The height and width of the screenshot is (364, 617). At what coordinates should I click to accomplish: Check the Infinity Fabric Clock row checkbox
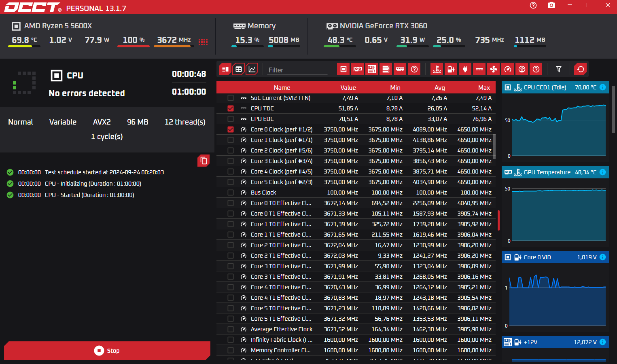[x=231, y=340]
